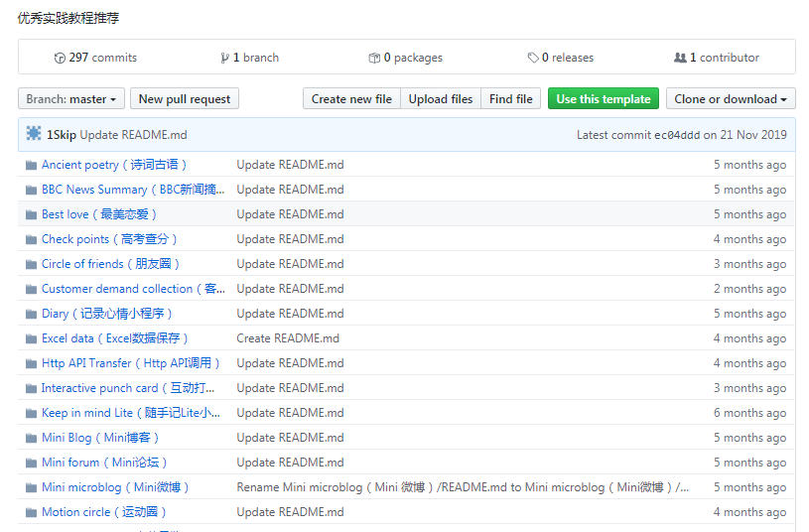Click folder icon beside Http API Transfer

pyautogui.click(x=32, y=363)
